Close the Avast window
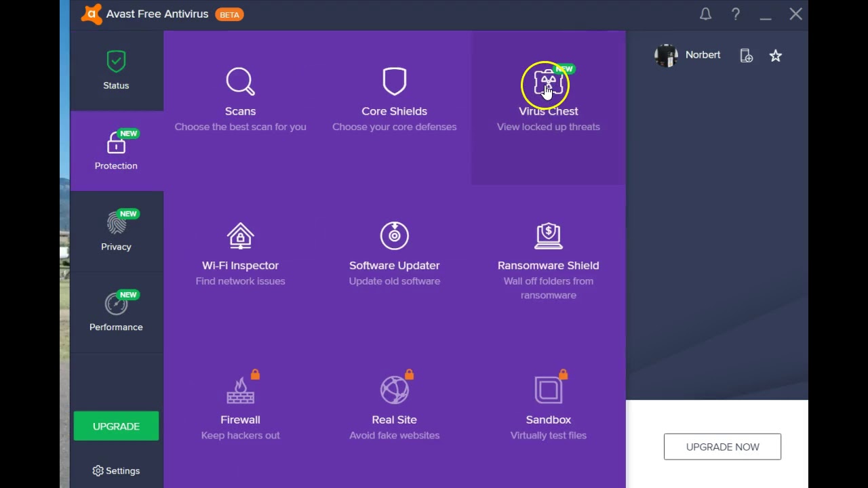This screenshot has width=868, height=488. (x=795, y=14)
